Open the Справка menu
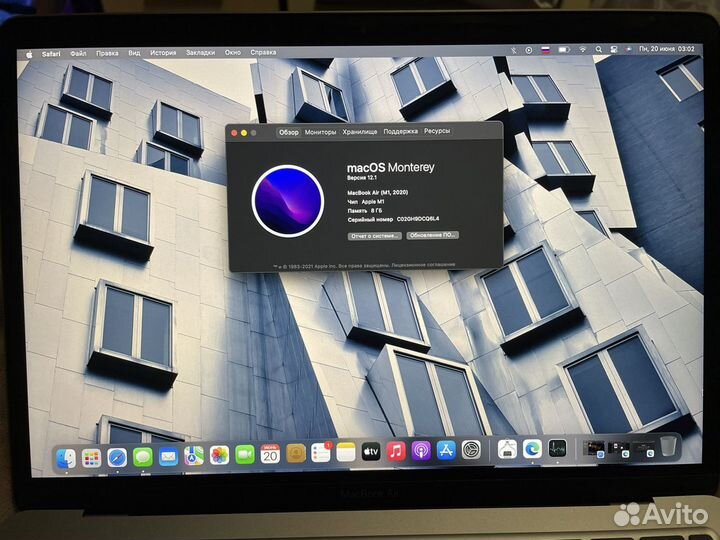 (263, 52)
